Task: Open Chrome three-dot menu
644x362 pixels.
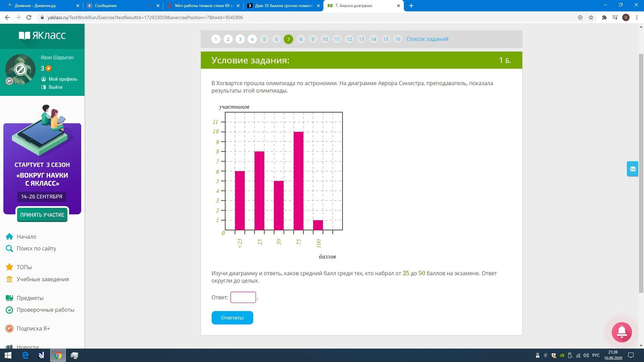Action: point(637,17)
